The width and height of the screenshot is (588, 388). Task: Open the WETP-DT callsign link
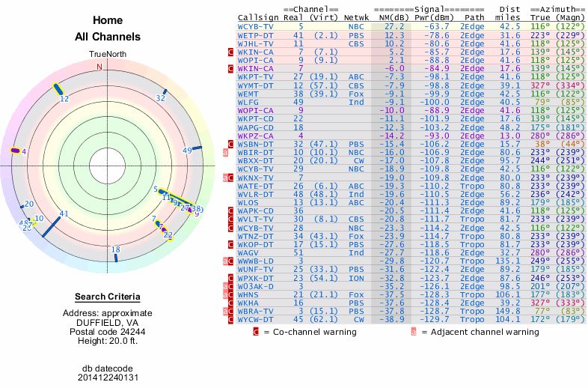pos(254,34)
